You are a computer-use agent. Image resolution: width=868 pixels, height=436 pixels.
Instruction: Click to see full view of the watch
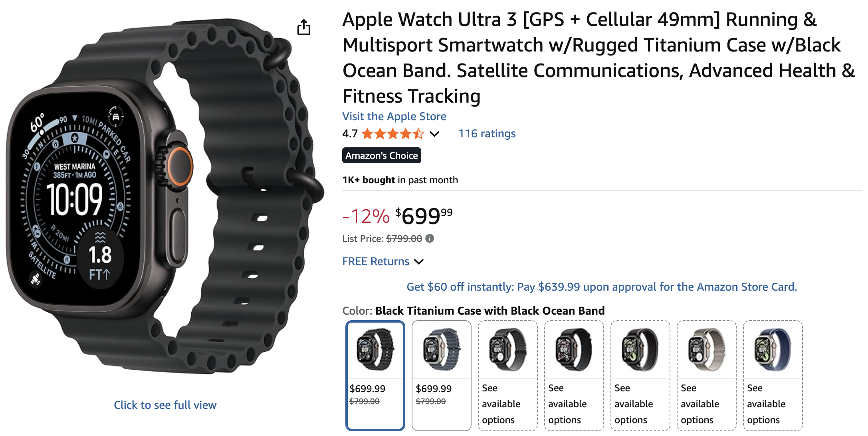click(165, 405)
